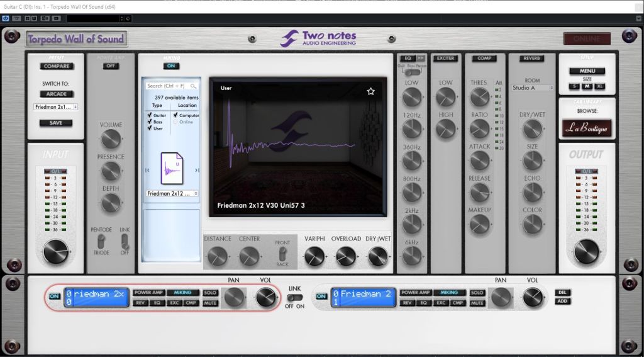Solo the first Friedman channel
Screen dimensions: 644x357
tap(210, 292)
